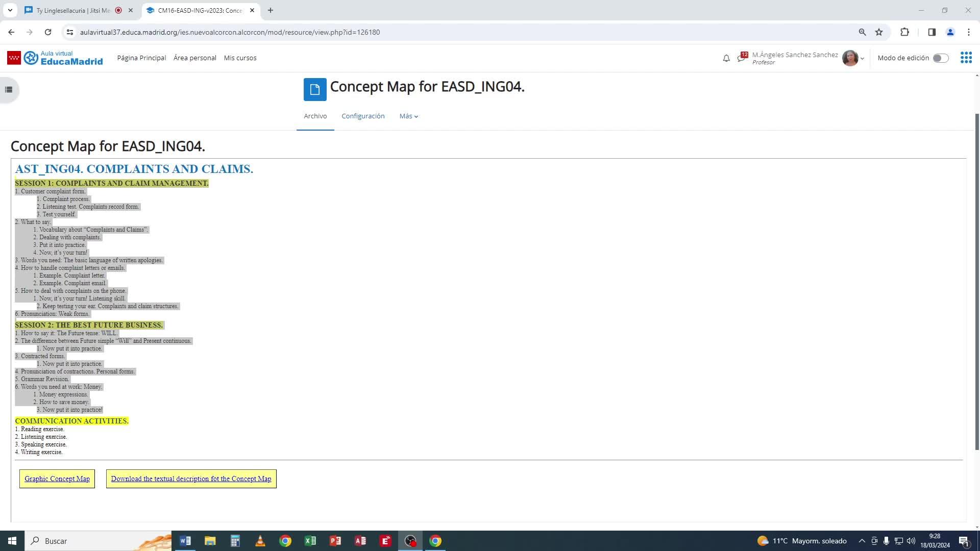Open the Graphic Concept Map link
Screen dimensions: 980x551
[x=57, y=479]
